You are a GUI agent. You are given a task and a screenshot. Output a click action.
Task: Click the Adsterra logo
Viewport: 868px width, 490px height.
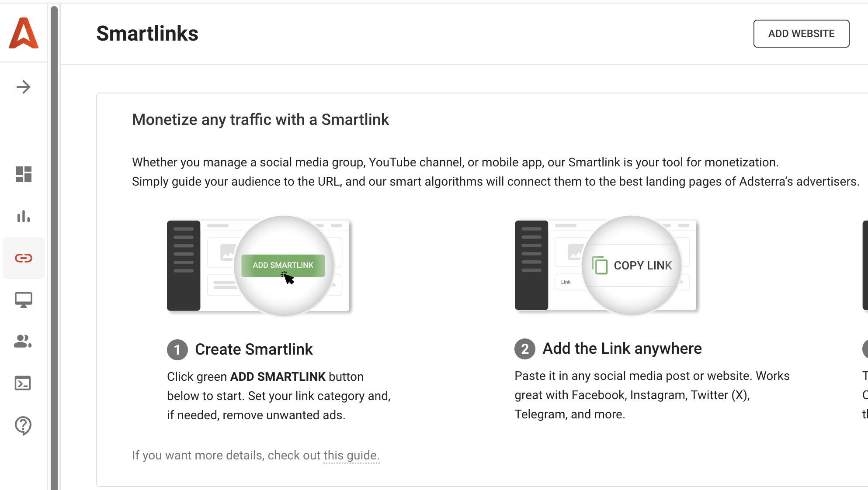tap(24, 33)
